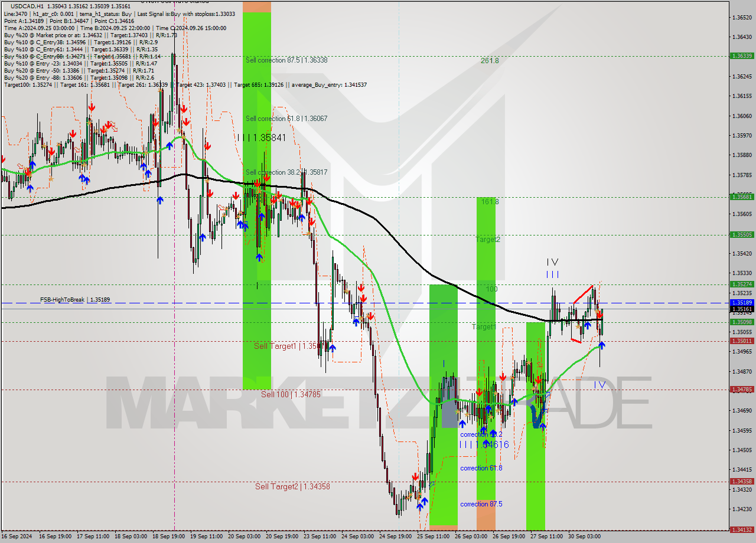Click the '16 Sep 2024' time axis label

[x=17, y=537]
